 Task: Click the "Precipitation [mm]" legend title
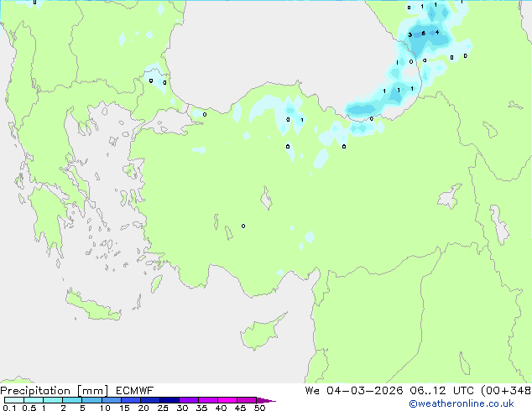pos(55,391)
